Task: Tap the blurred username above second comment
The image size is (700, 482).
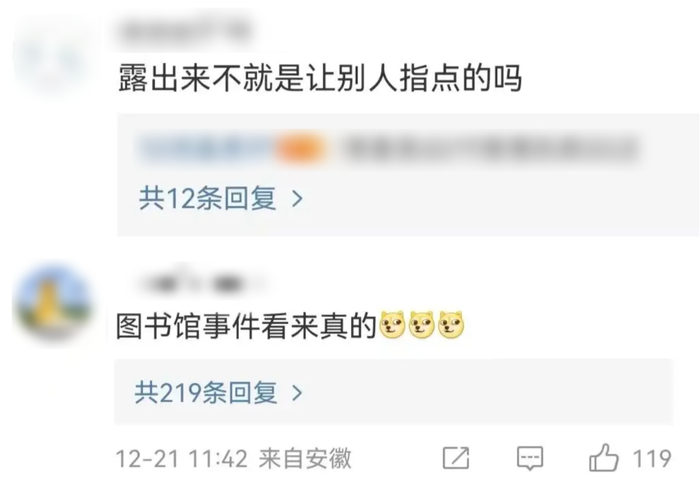Action: tap(200, 283)
